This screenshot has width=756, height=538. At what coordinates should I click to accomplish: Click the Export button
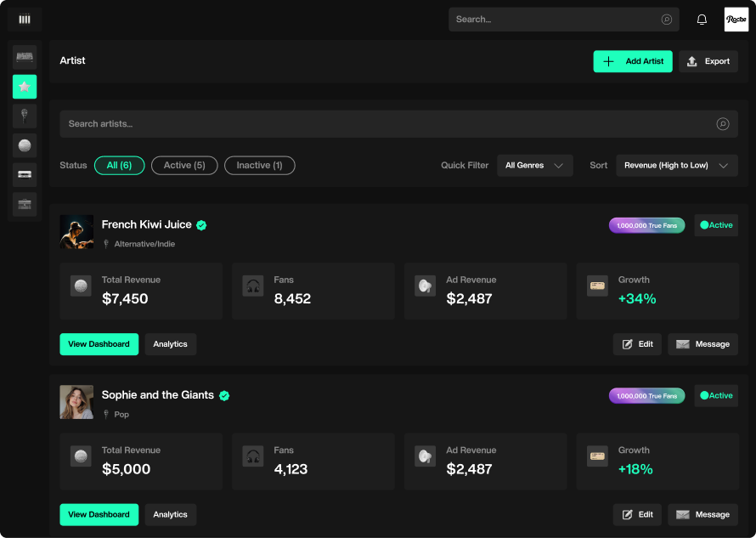point(708,61)
